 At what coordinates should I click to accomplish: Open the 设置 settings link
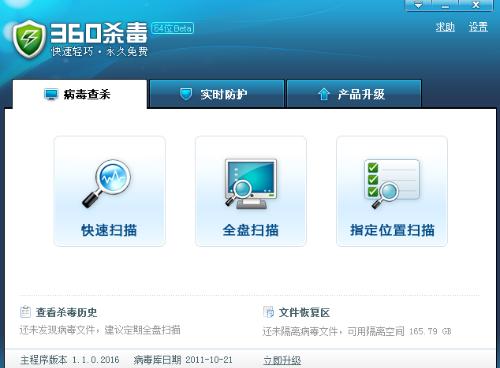478,27
